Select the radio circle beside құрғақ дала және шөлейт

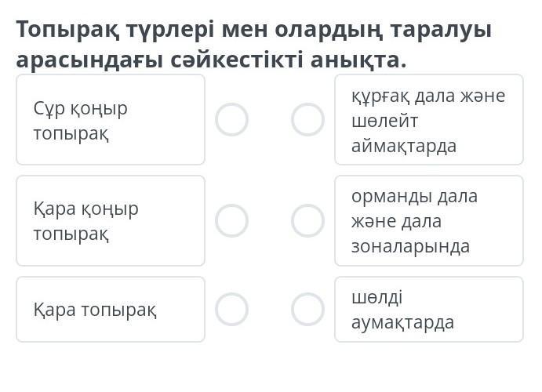coord(307,120)
